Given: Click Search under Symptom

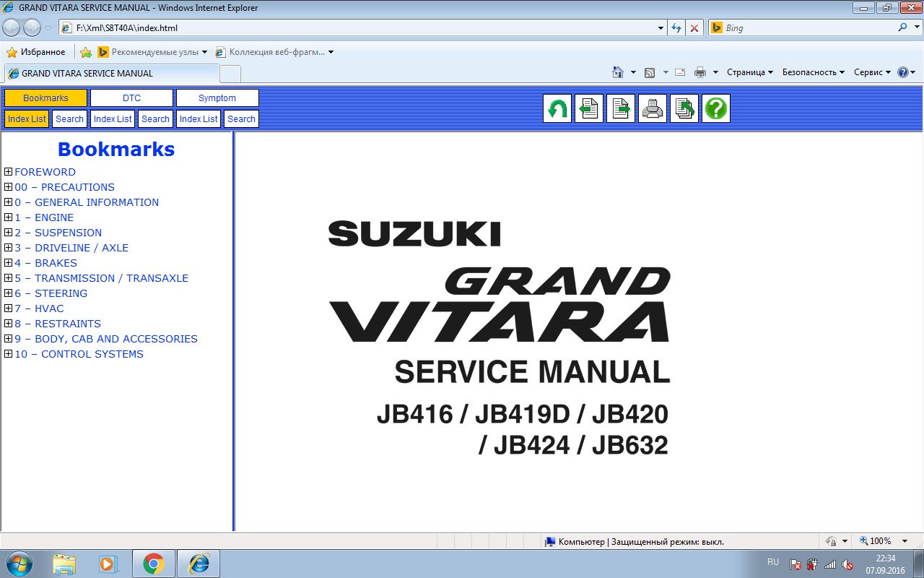Looking at the screenshot, I should 241,119.
